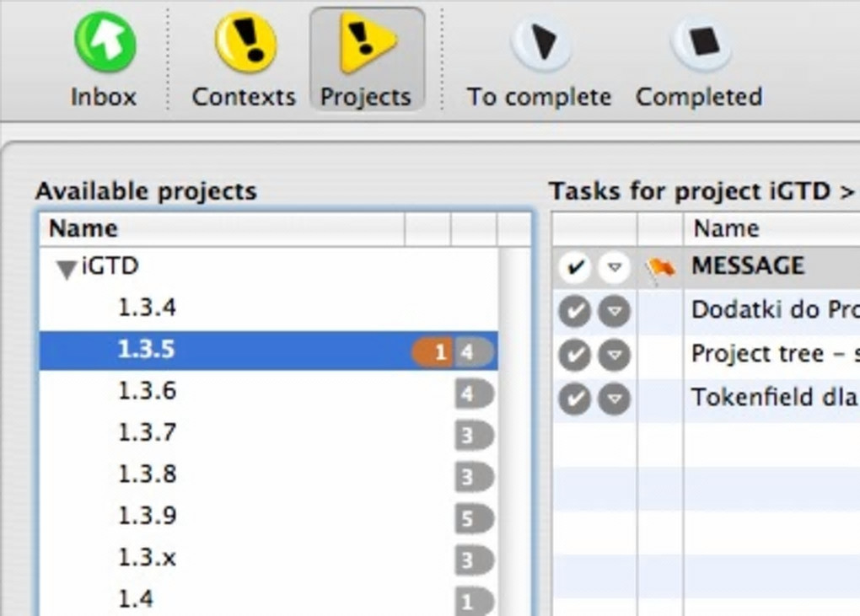Select project 1.3.6 in the tree

pyautogui.click(x=147, y=392)
